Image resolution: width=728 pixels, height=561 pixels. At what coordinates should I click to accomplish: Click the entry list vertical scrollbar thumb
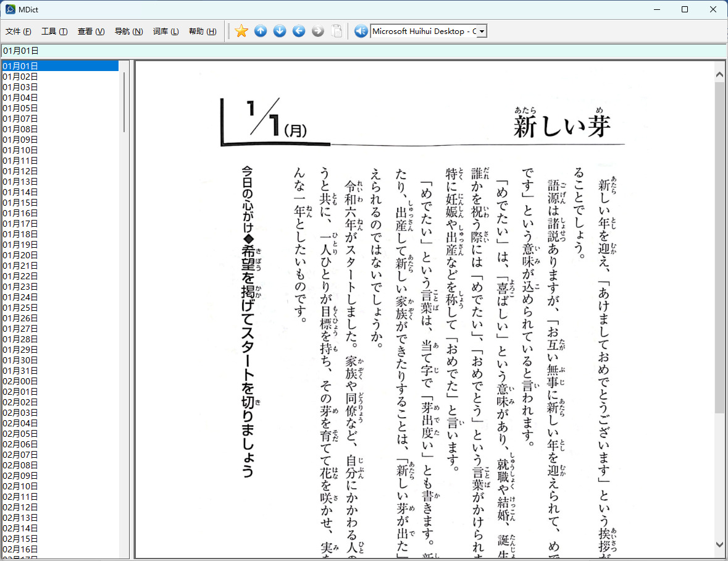124,102
